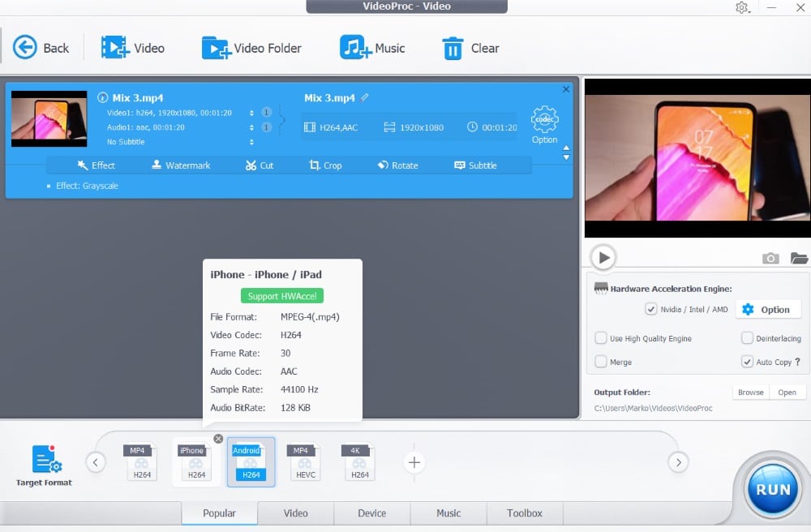
Task: Enable Use High Quality Engine
Action: [601, 338]
